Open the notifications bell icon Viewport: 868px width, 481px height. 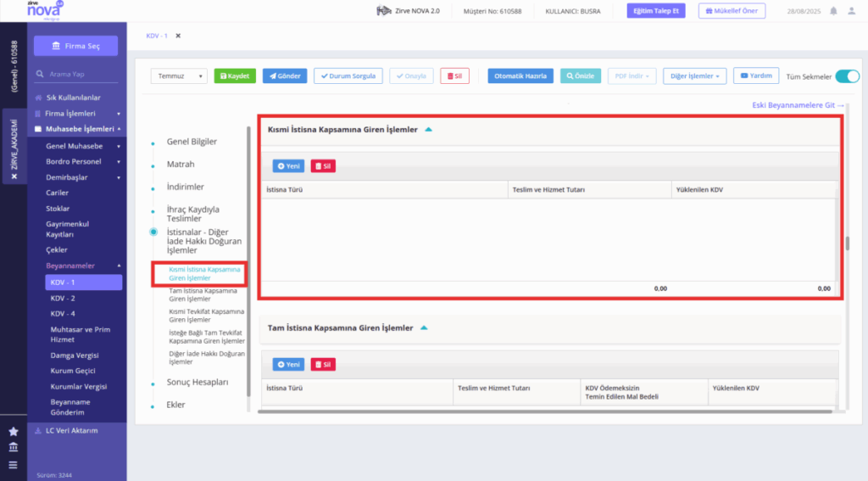tap(833, 11)
